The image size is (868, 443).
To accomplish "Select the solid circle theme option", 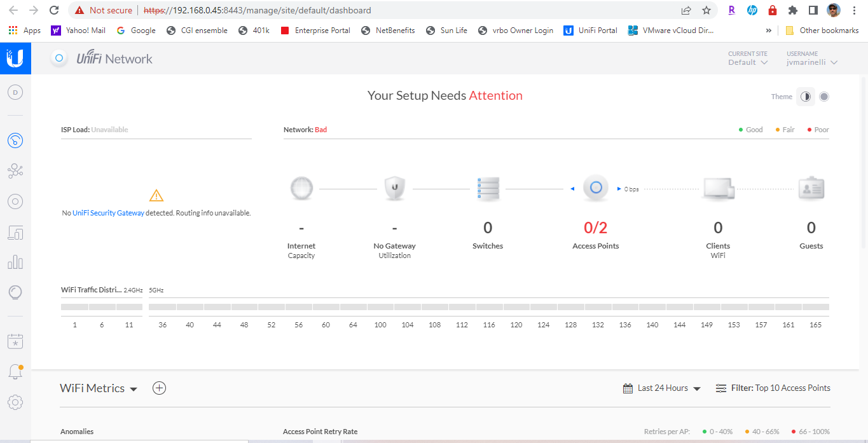I will tap(824, 97).
